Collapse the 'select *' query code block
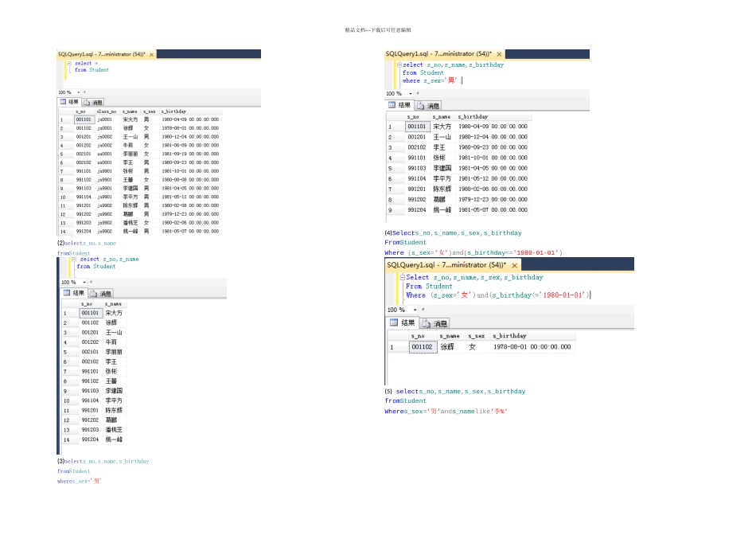756x535 pixels. tap(69, 63)
